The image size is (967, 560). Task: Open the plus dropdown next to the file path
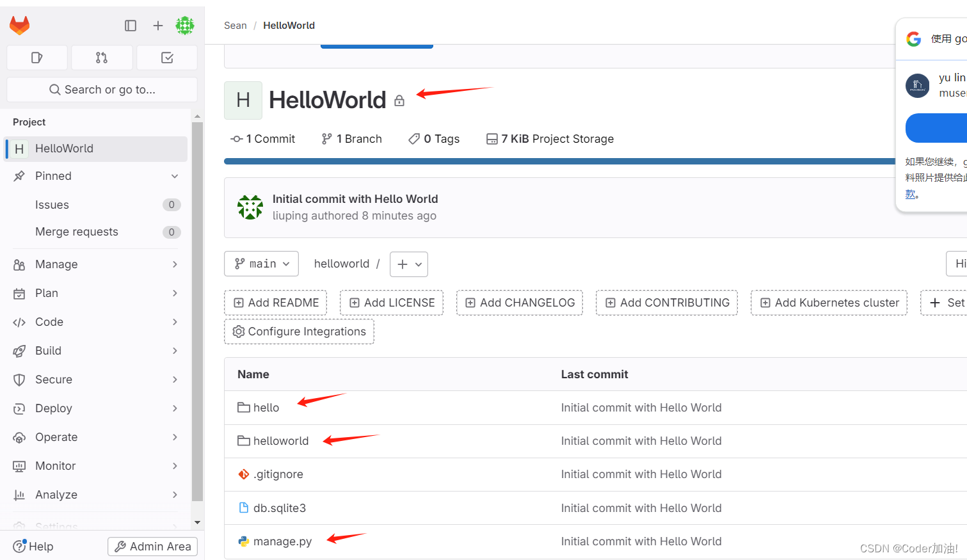click(x=409, y=264)
